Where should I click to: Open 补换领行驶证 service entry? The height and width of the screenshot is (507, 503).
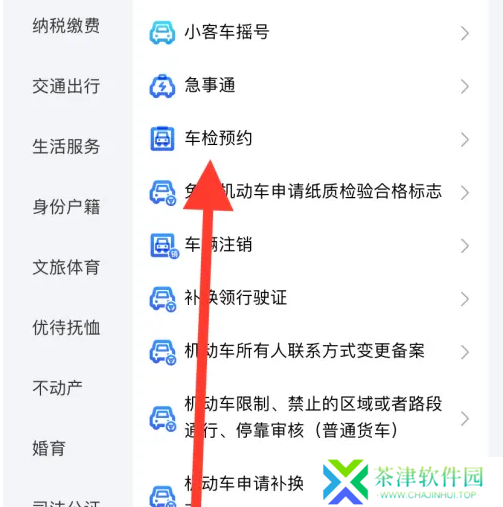coord(236,297)
